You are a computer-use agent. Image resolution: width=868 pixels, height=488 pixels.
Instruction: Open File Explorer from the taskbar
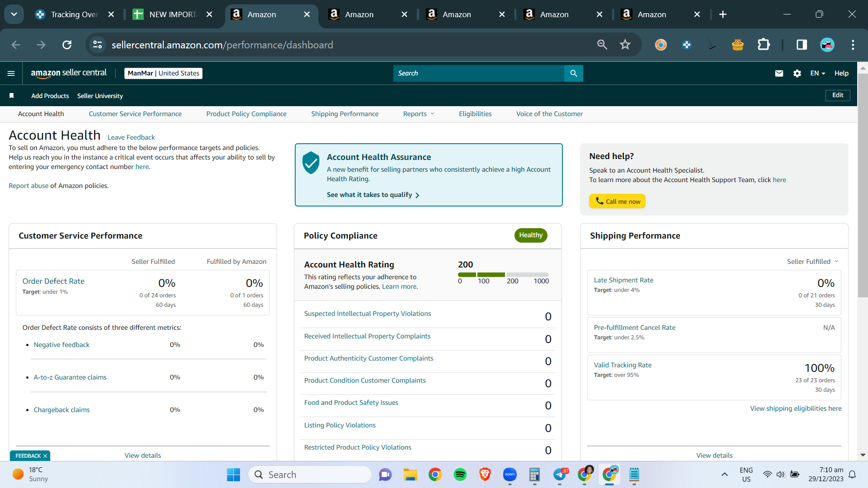coord(410,474)
